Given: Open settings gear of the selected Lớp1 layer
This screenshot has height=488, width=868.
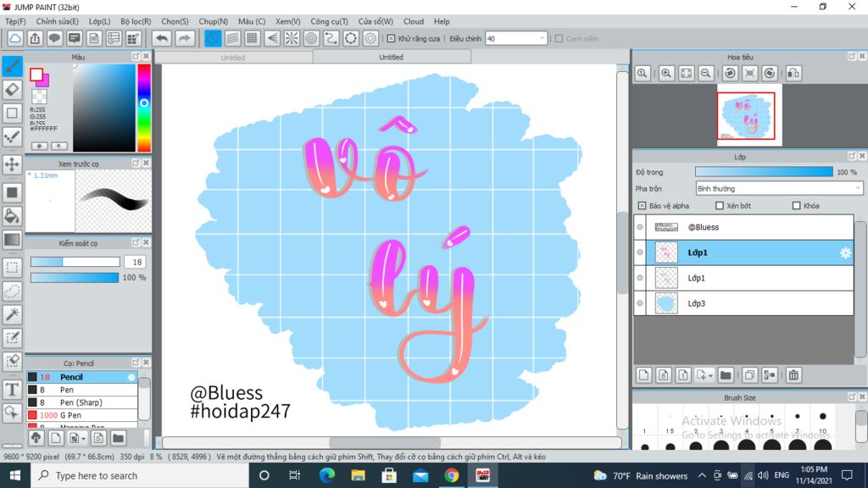Looking at the screenshot, I should (845, 252).
